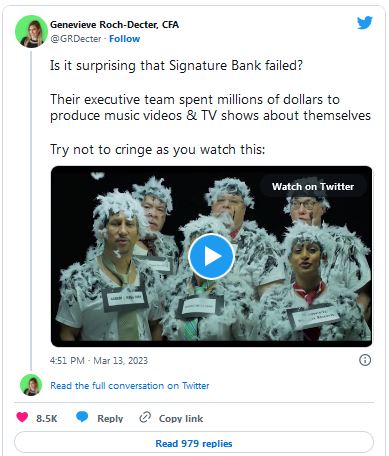The image size is (389, 456).
Task: Play the embedded video
Action: [211, 256]
